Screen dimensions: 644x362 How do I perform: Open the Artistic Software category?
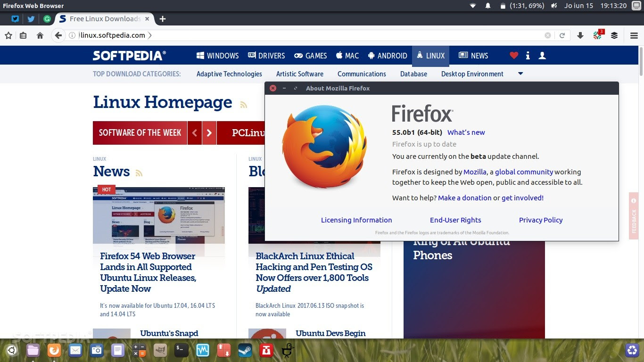pos(300,74)
